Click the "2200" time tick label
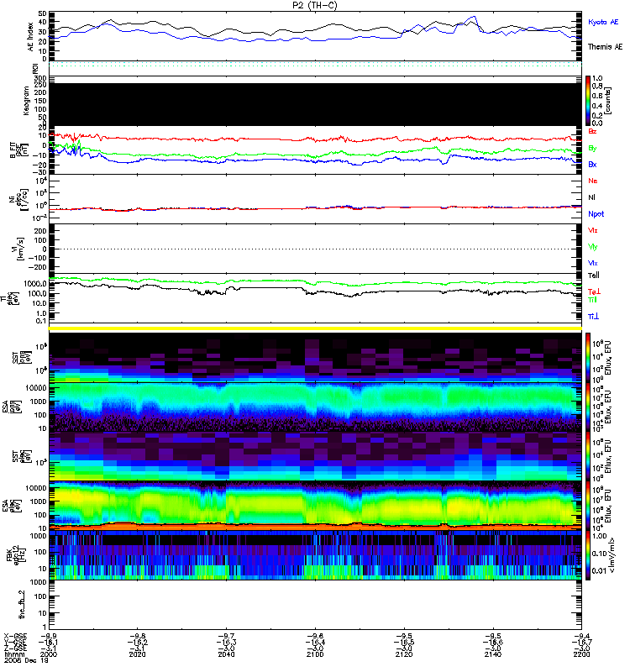Image resolution: width=630 pixels, height=672 pixels. coord(581,654)
